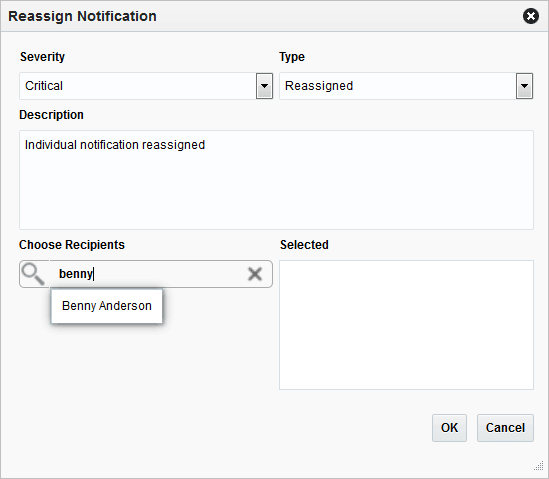Image resolution: width=549 pixels, height=479 pixels.
Task: Close the Reassign Notification dialog
Action: [531, 16]
